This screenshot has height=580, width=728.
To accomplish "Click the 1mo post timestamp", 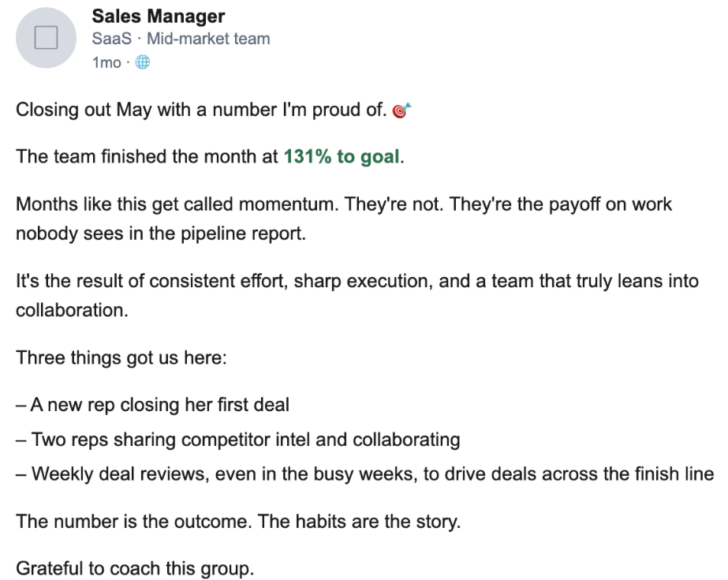I will (106, 62).
